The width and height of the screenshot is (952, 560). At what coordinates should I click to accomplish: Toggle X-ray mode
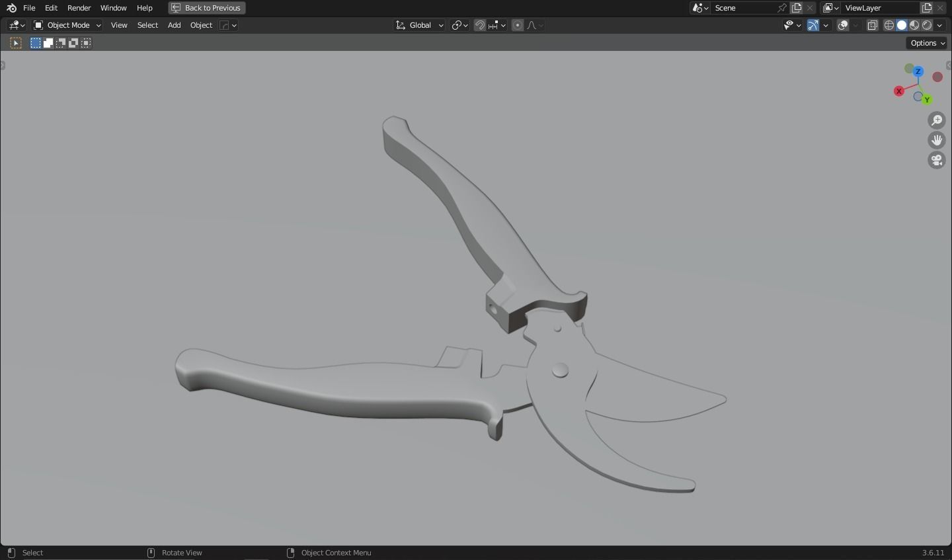[x=872, y=25]
